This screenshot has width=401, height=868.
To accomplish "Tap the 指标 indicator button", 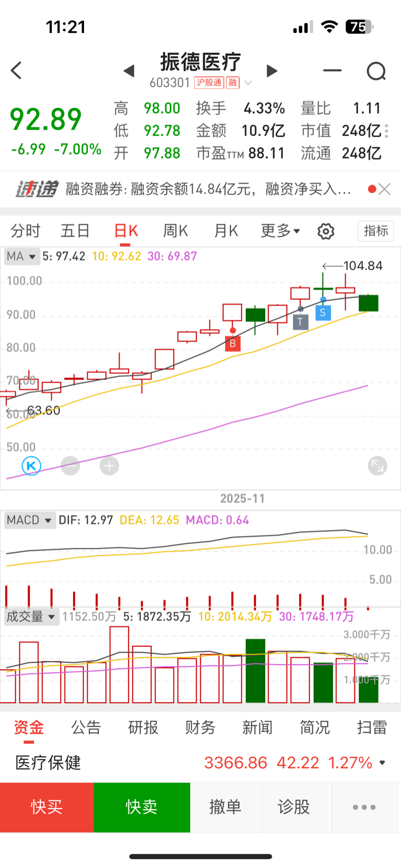I will pyautogui.click(x=376, y=231).
